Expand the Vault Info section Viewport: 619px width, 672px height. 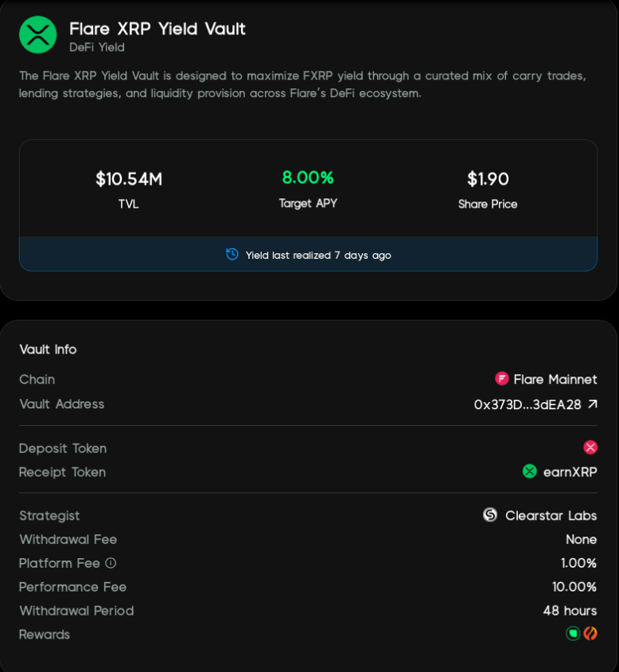click(48, 350)
